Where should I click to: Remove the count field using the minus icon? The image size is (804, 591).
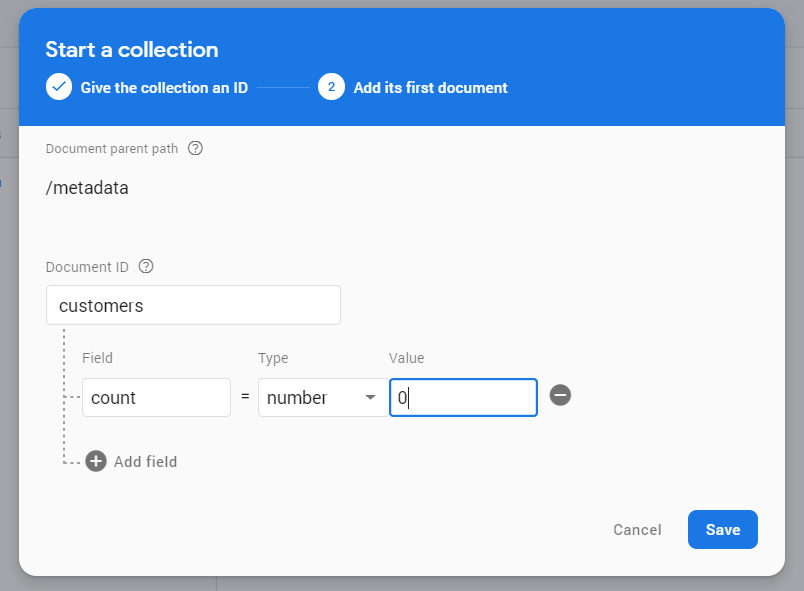coord(560,396)
